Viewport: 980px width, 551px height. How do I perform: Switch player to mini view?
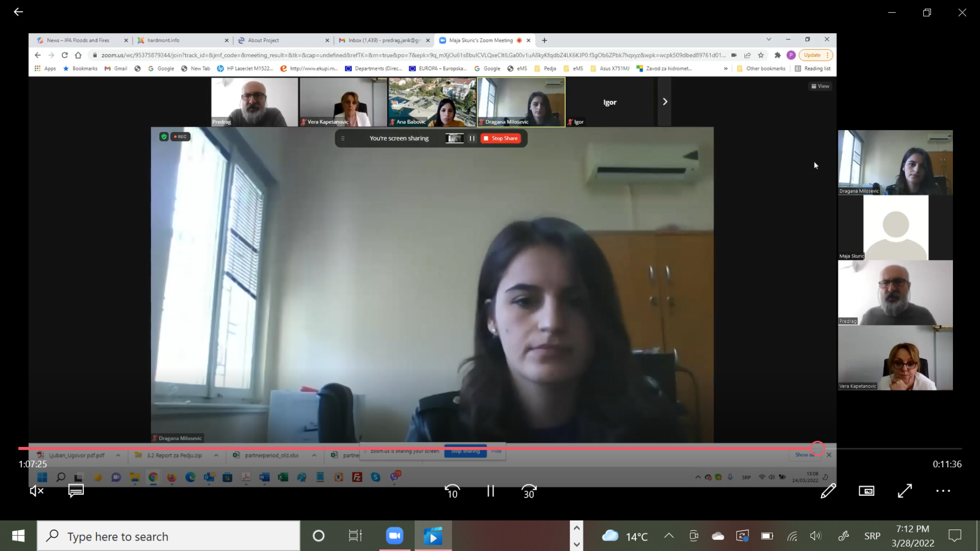(x=866, y=490)
